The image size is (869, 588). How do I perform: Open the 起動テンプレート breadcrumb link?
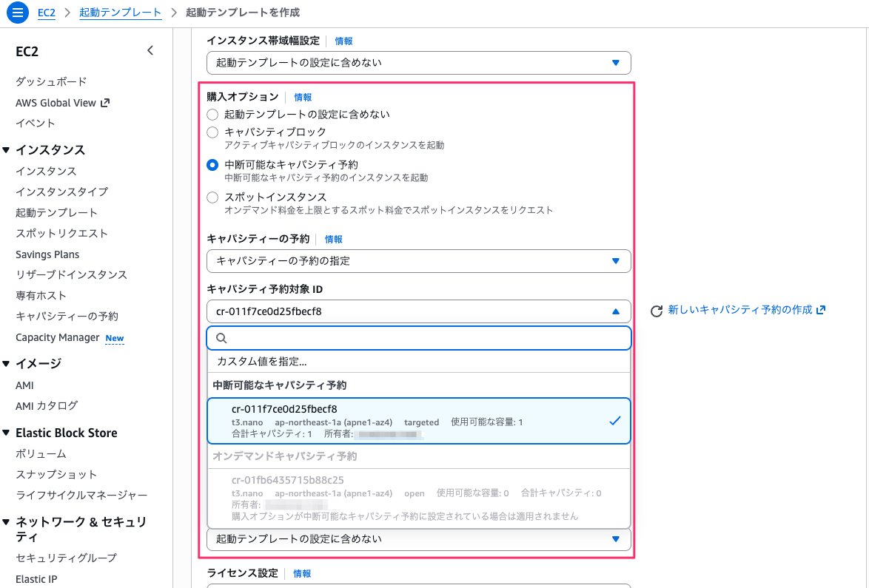[x=120, y=12]
